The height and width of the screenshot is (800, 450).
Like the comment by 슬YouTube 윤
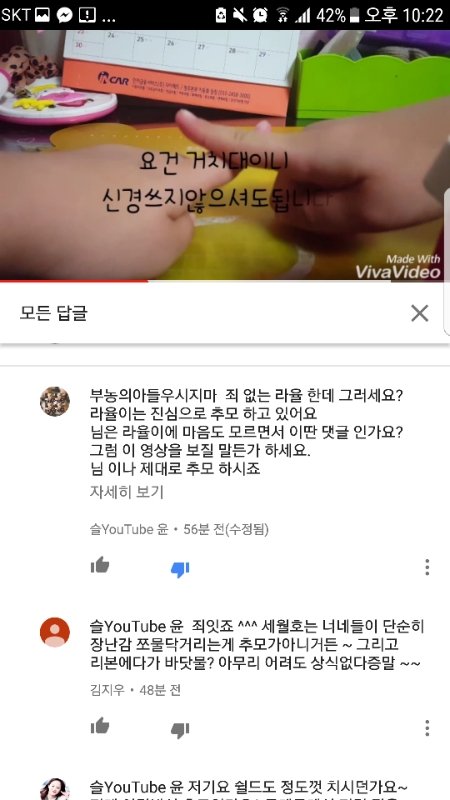100,565
